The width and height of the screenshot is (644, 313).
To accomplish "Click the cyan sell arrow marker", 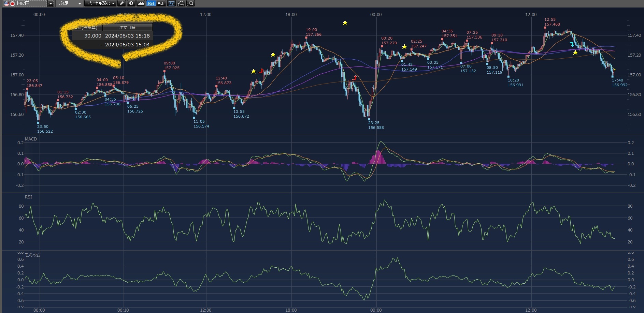I will [x=572, y=44].
